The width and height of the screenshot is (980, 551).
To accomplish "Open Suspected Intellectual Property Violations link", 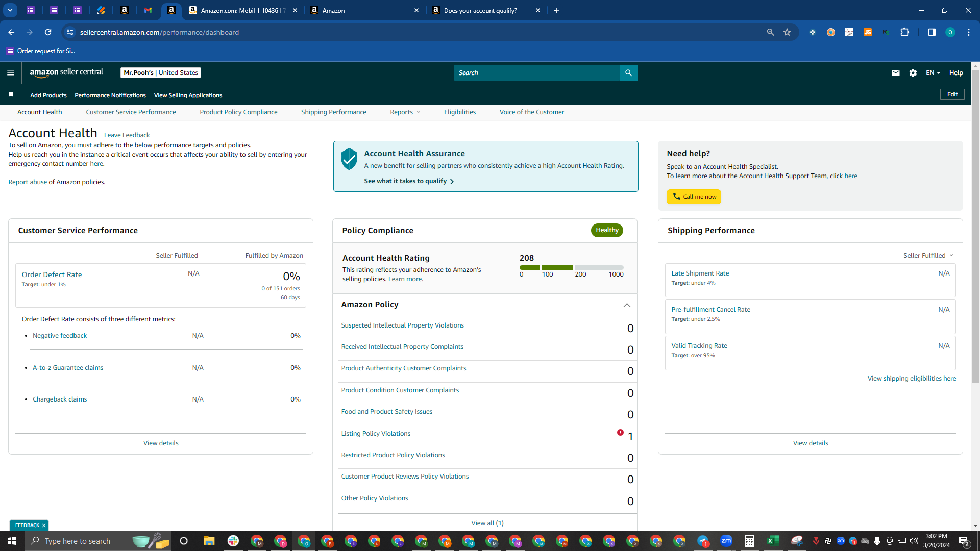I will click(x=402, y=325).
